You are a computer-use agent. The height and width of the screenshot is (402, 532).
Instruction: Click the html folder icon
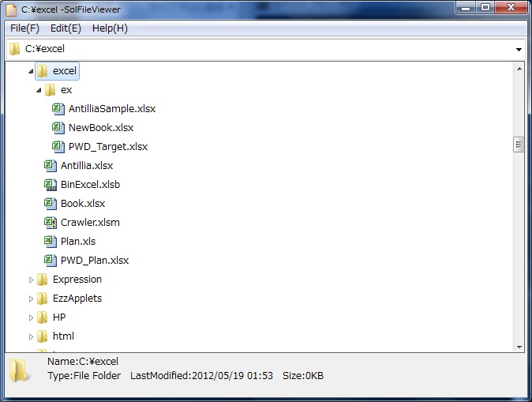[42, 336]
